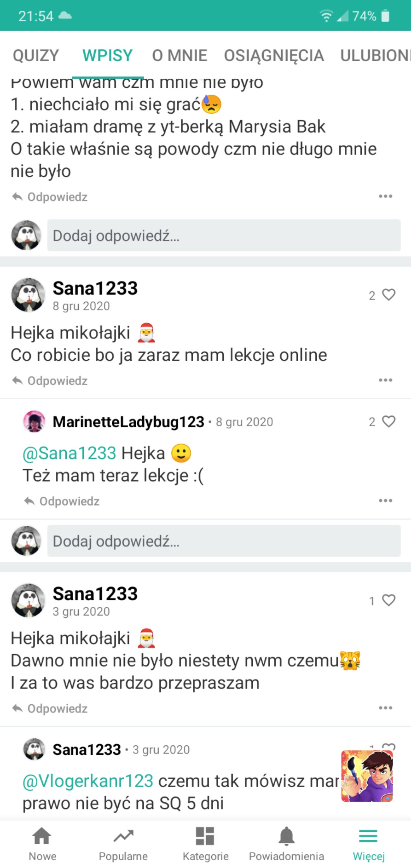This screenshot has width=411, height=868.
Task: Open the Popularne trending icon
Action: pyautogui.click(x=123, y=837)
